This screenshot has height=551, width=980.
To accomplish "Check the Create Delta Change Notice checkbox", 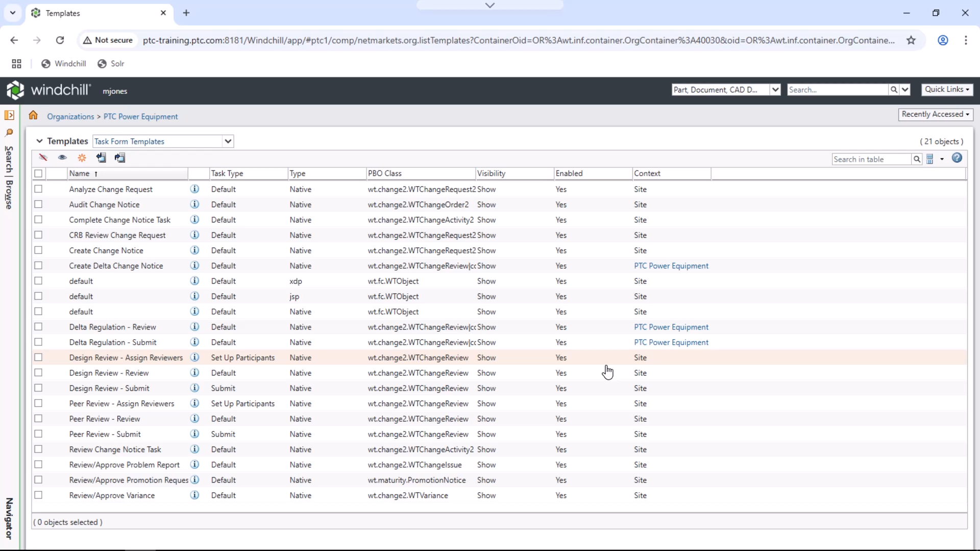I will click(38, 265).
